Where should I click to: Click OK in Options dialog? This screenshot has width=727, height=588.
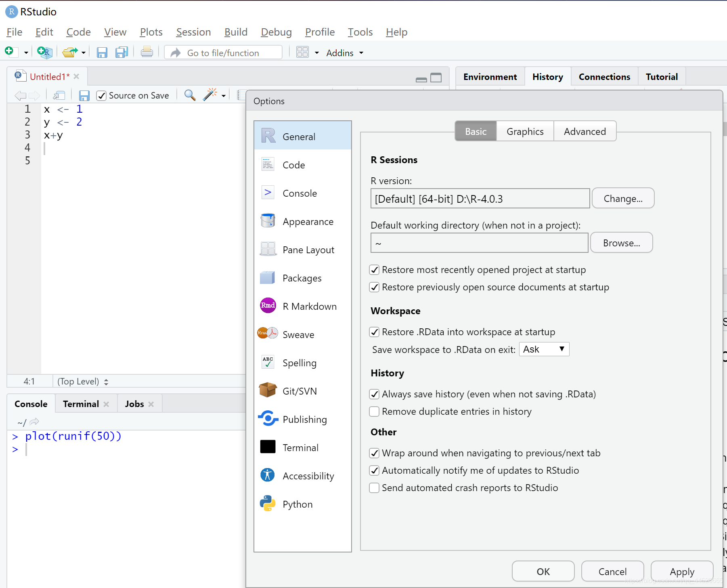pyautogui.click(x=543, y=571)
